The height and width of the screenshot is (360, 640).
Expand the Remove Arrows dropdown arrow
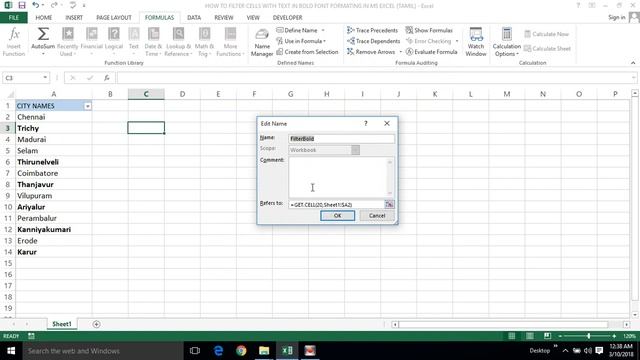400,52
